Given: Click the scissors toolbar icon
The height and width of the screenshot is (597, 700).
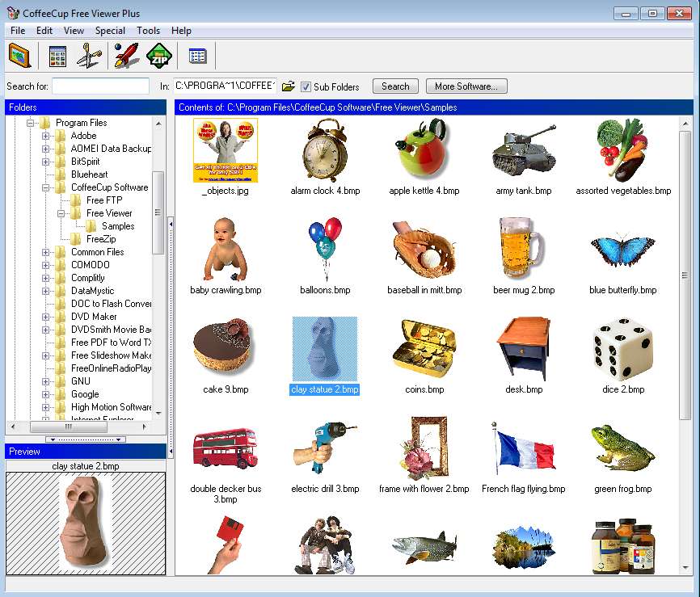Looking at the screenshot, I should (x=89, y=56).
